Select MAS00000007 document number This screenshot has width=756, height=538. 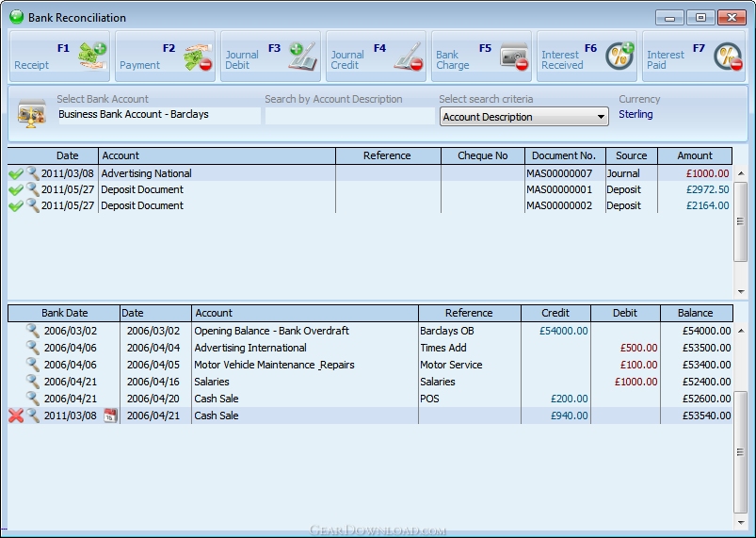click(559, 173)
